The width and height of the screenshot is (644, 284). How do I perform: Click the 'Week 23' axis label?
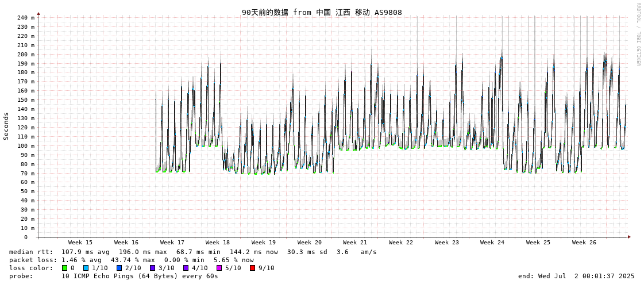point(446,243)
